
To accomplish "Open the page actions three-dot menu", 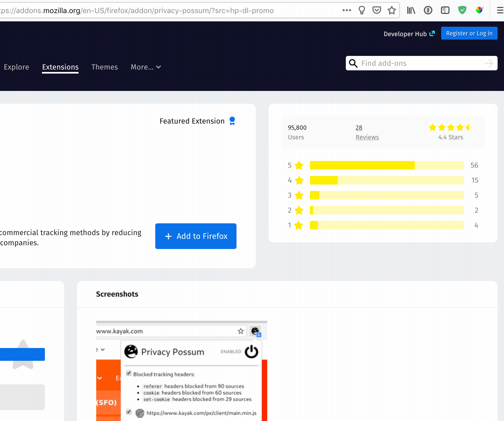I will (x=347, y=10).
